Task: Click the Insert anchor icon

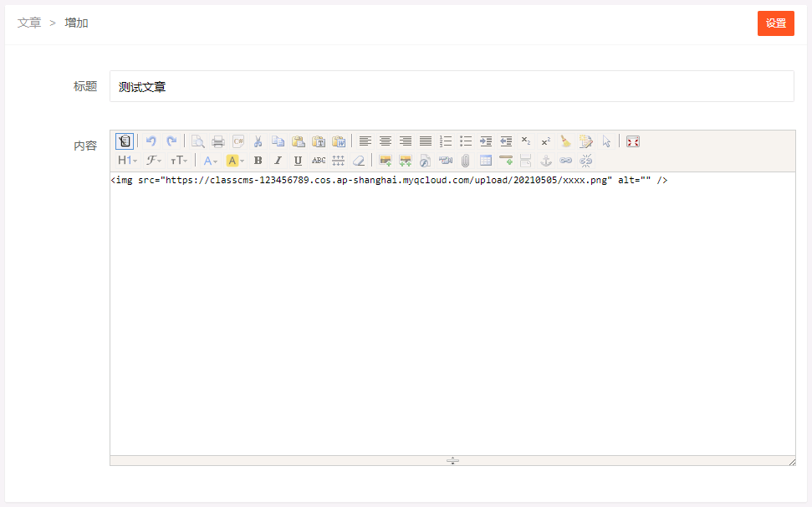Action: [x=546, y=161]
